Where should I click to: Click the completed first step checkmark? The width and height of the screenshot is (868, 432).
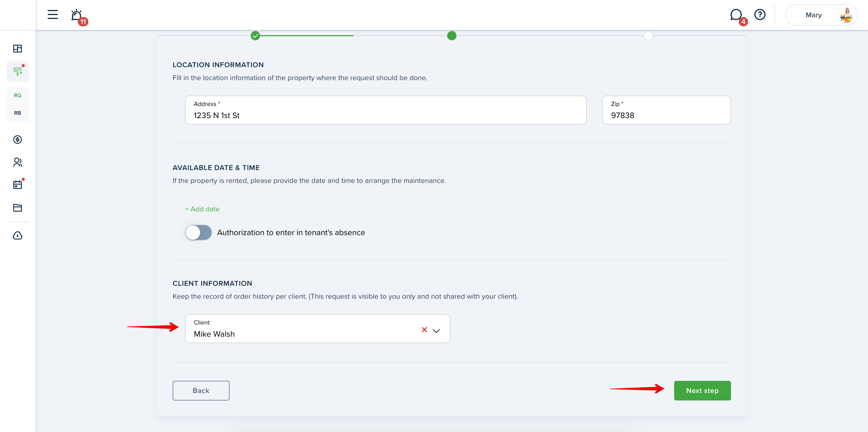point(255,36)
